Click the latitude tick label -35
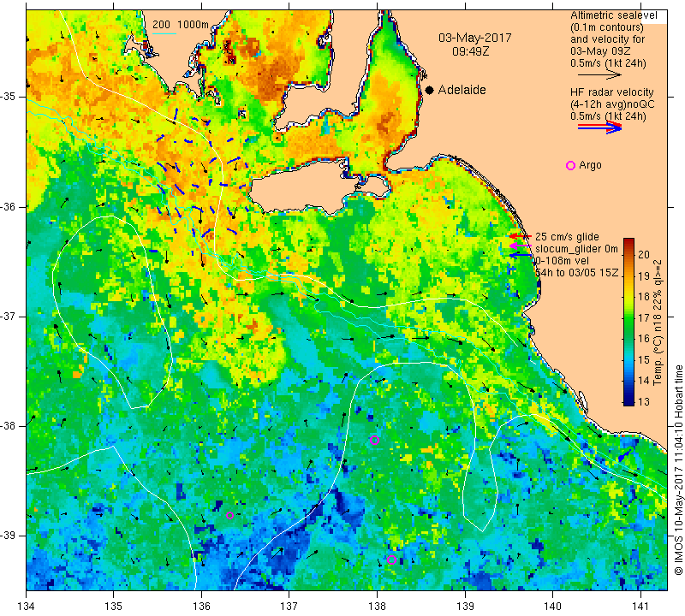Image resolution: width=685 pixels, height=616 pixels. point(9,97)
